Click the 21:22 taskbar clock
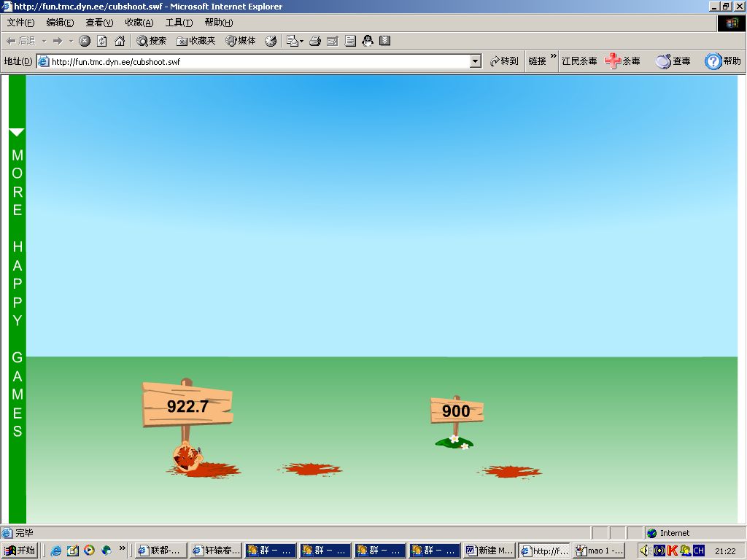The width and height of the screenshot is (747, 560). (x=725, y=551)
